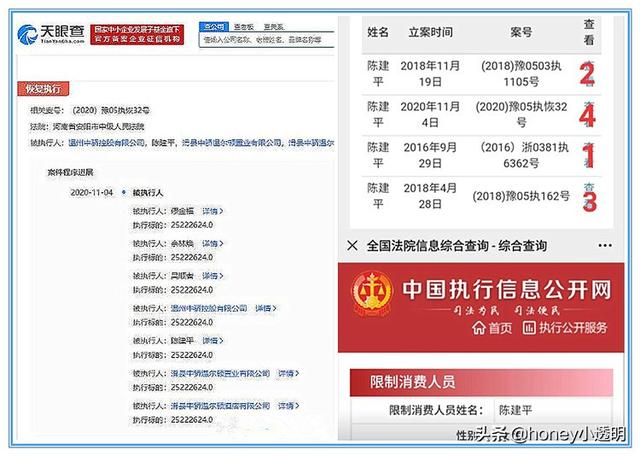Click the 2020-11-04 timeline dot
Viewport: 640px width, 456px height.
124,192
